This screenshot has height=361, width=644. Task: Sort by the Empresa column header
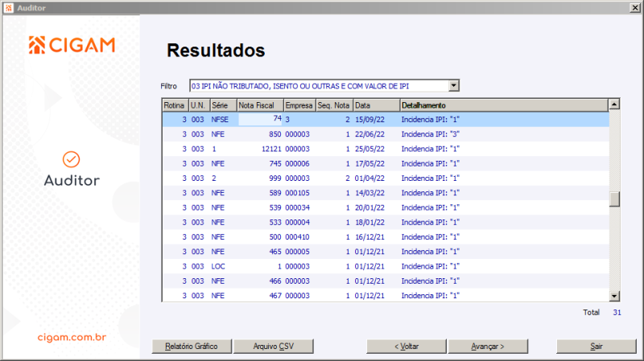299,105
